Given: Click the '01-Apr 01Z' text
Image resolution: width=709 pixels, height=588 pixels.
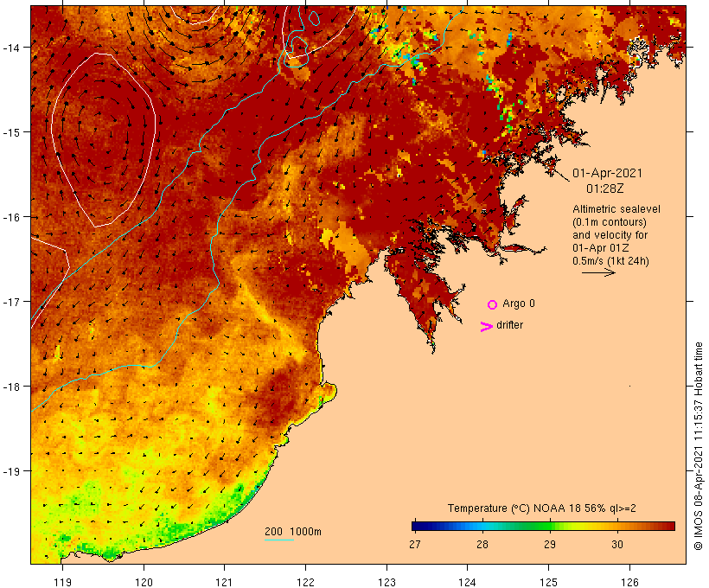Looking at the screenshot, I should (x=600, y=248).
